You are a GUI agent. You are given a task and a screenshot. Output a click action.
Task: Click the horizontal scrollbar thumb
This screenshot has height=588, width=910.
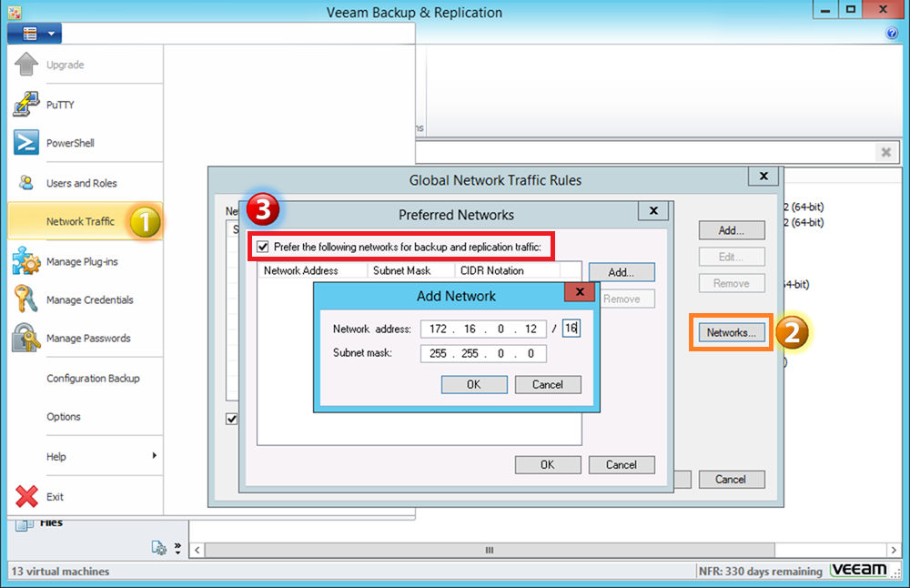pyautogui.click(x=490, y=550)
